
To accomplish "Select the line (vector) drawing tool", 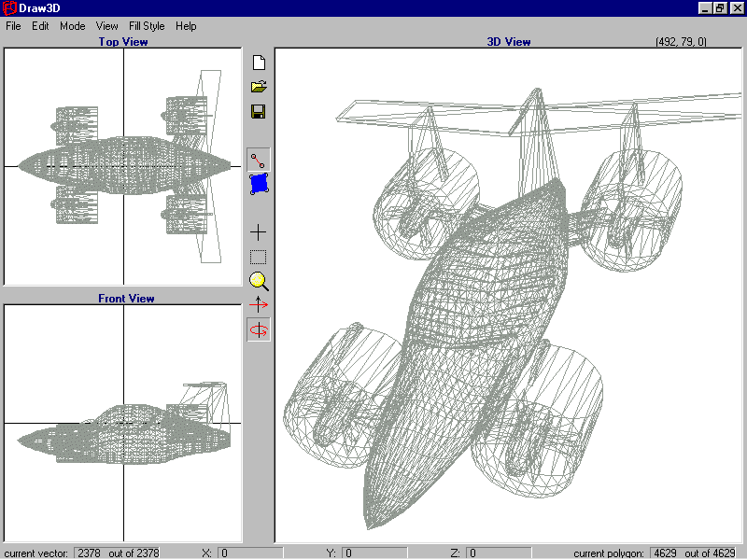I will (x=259, y=160).
